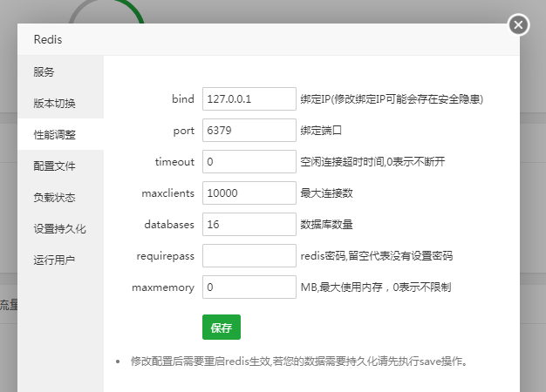Click the '最大连接数' description text

[x=326, y=193]
